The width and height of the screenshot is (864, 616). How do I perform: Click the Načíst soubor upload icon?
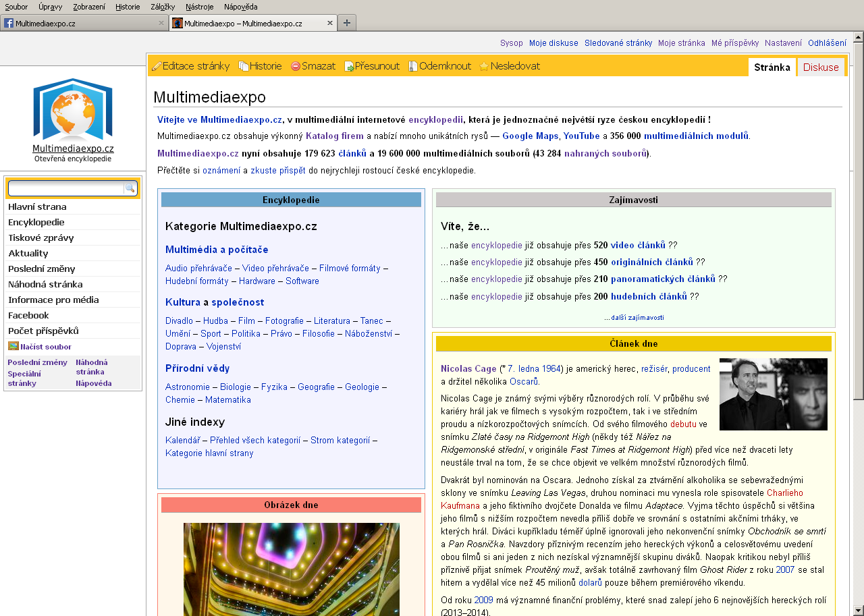pyautogui.click(x=13, y=346)
